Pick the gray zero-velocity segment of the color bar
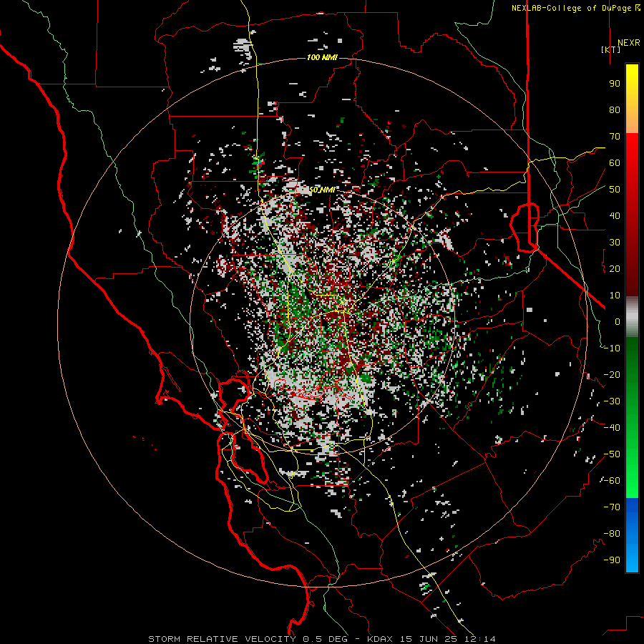Image resolution: width=644 pixels, height=644 pixels. 632,317
